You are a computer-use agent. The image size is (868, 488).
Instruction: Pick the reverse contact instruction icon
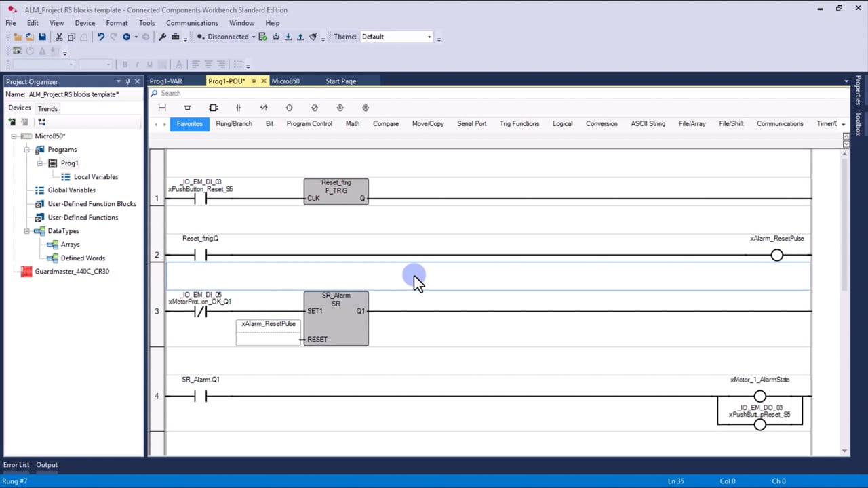pyautogui.click(x=264, y=108)
